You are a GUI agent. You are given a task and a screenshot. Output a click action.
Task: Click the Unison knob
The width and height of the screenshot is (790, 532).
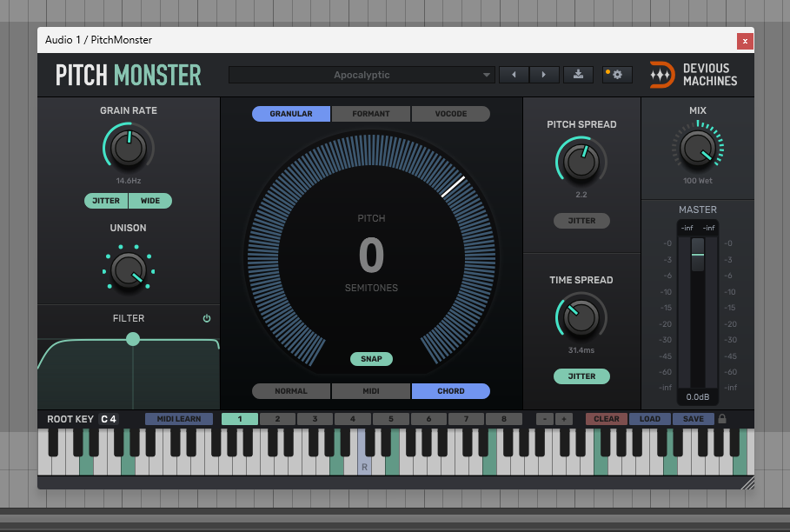(x=129, y=270)
